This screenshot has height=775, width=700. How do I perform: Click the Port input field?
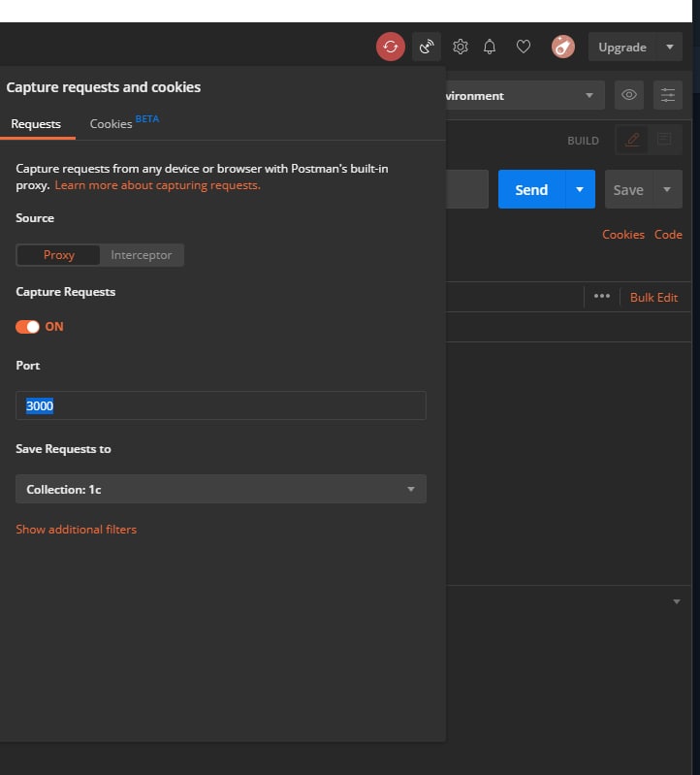point(221,405)
